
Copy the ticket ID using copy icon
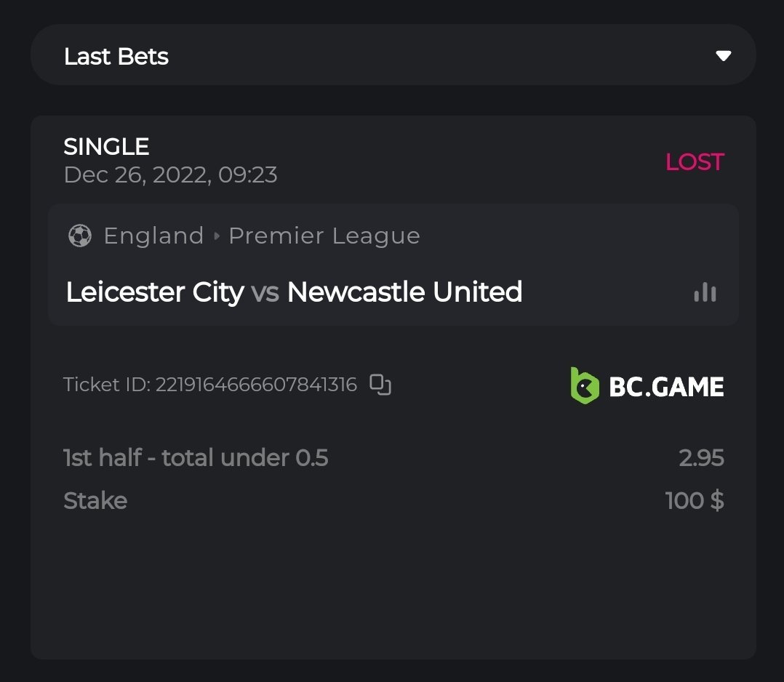tap(380, 384)
